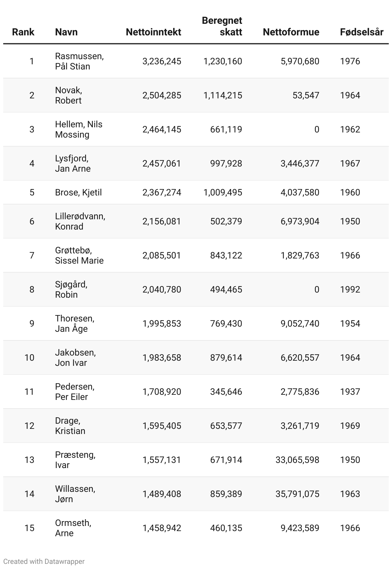Click the Nettoformue column header
This screenshot has width=392, height=569.
click(x=291, y=32)
